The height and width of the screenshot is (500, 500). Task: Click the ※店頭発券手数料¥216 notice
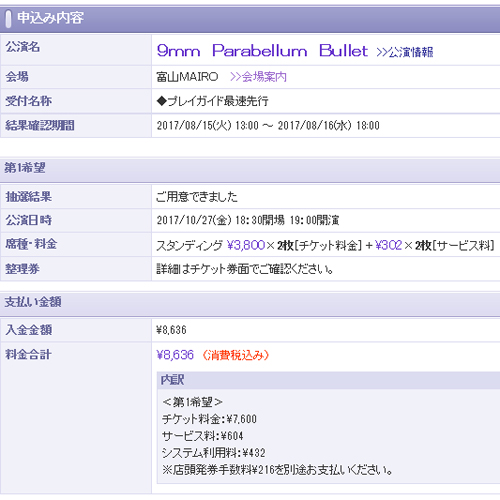tap(277, 470)
